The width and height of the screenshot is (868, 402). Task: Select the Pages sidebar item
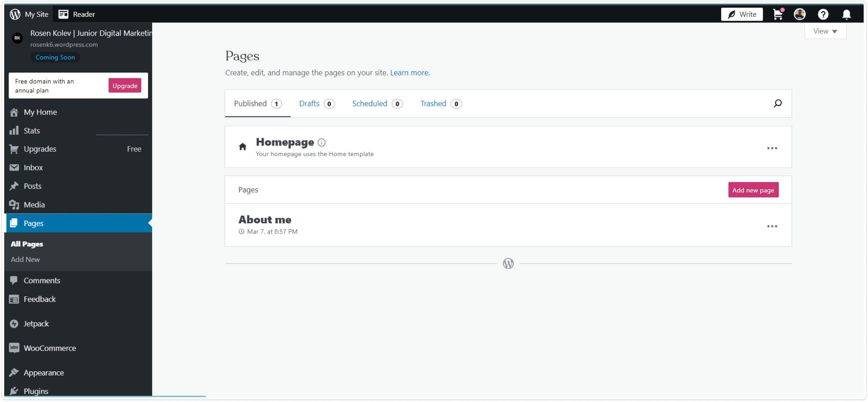click(78, 223)
